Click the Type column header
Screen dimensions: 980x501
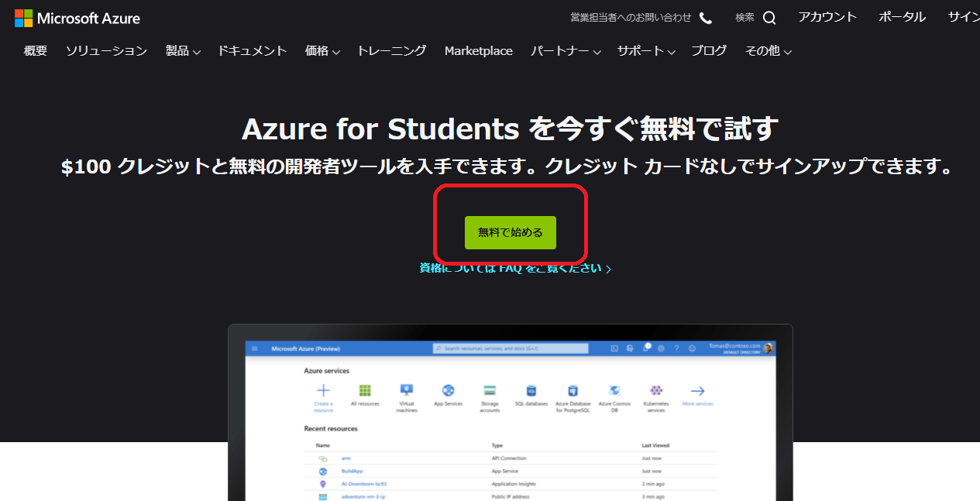coord(497,445)
